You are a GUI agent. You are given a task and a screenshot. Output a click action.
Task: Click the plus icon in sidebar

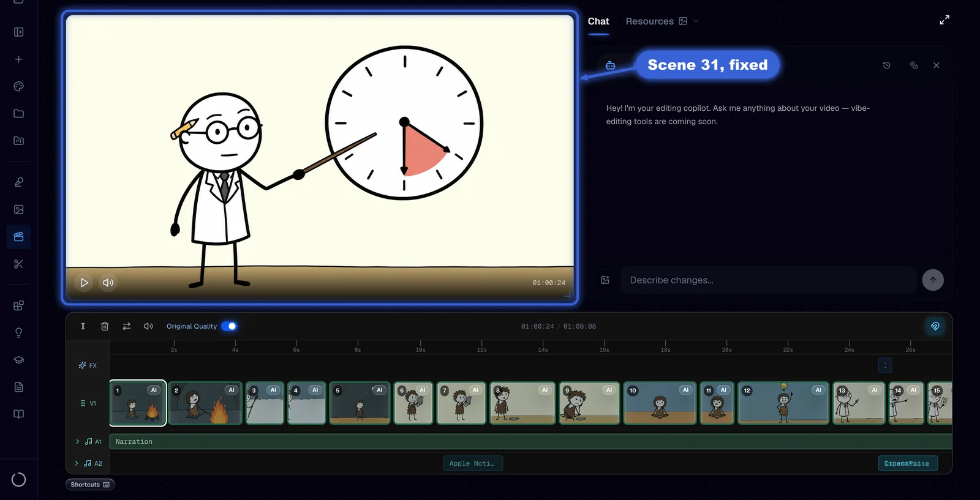pos(18,59)
